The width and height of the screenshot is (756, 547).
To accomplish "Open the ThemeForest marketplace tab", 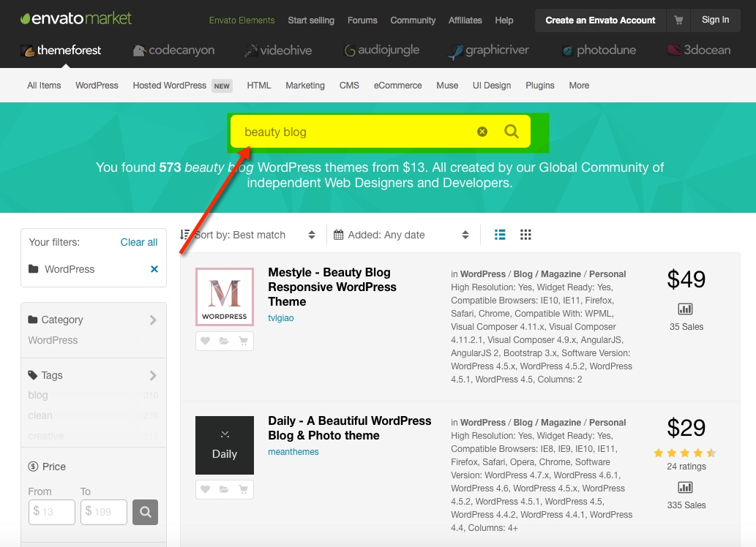I will (61, 50).
